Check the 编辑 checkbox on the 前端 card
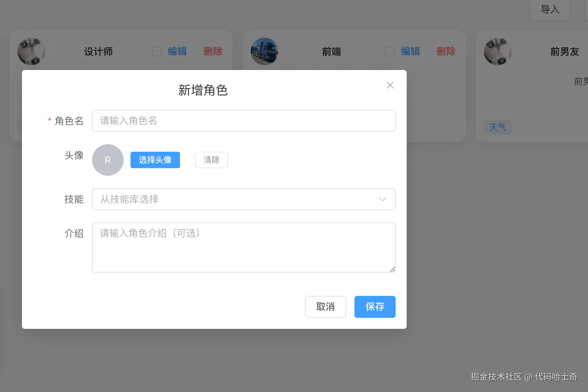The width and height of the screenshot is (588, 392). click(390, 51)
